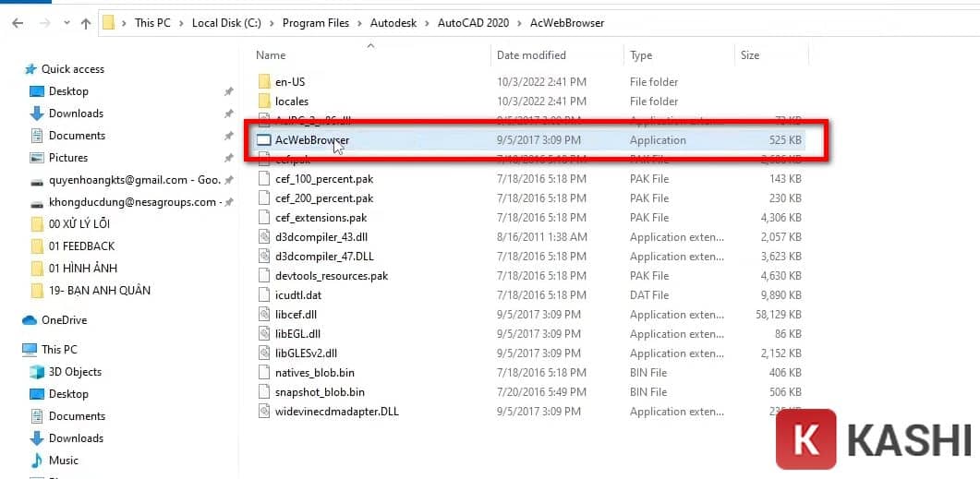Open Desktop under This PC

coord(68,394)
